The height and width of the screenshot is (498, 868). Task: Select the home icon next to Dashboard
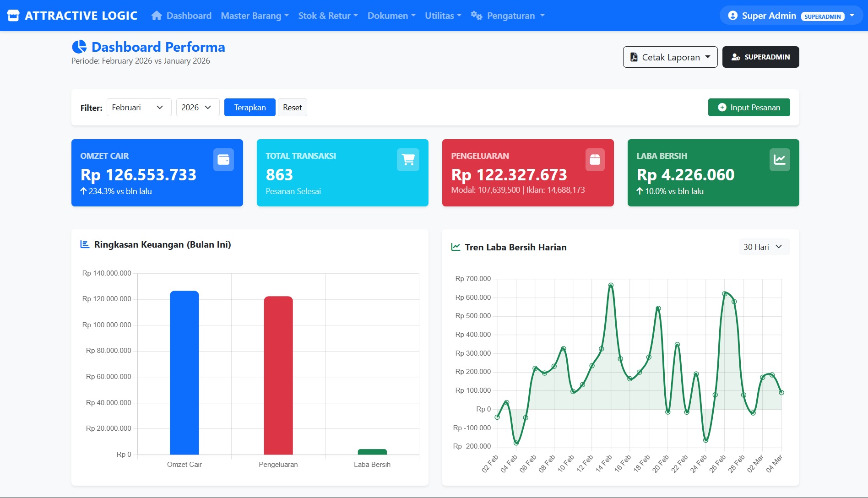(156, 15)
